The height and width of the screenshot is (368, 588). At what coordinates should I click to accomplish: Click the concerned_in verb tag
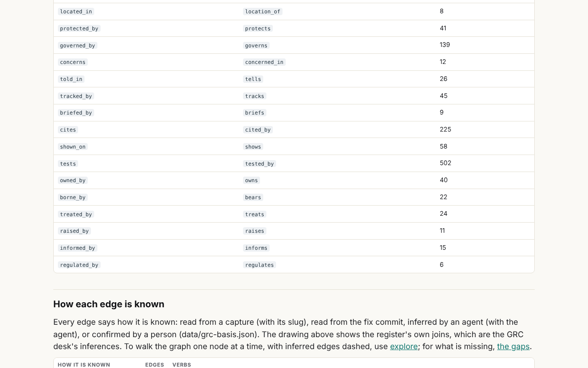click(264, 62)
